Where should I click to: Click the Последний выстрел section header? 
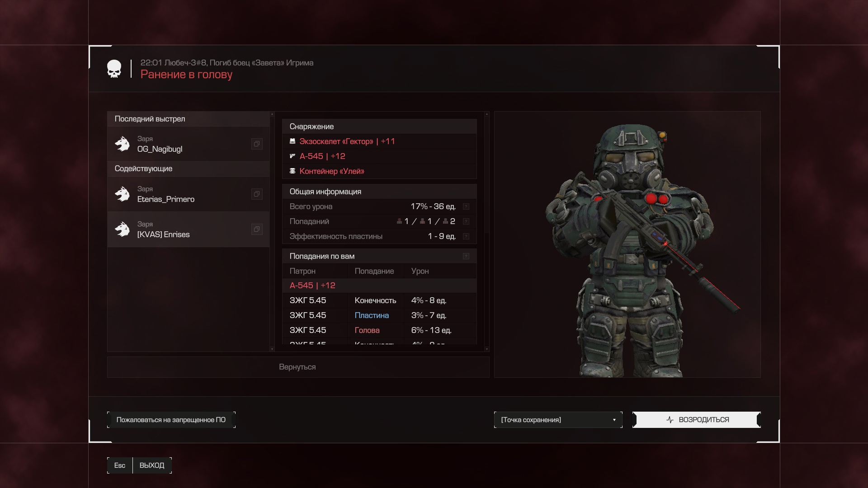189,119
